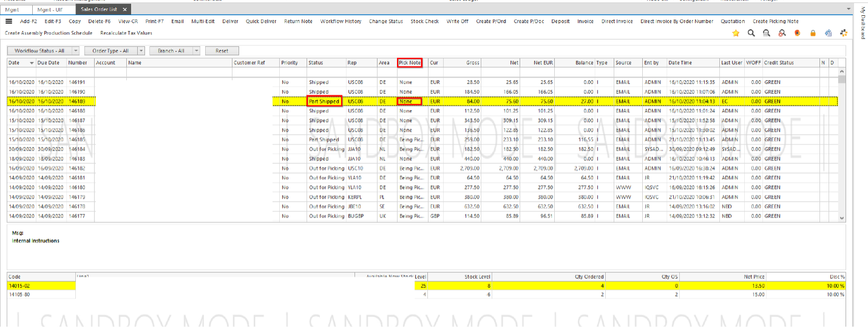Screen dimensions: 868x328
Task: Open the hamburger menu icon
Action: (8, 21)
